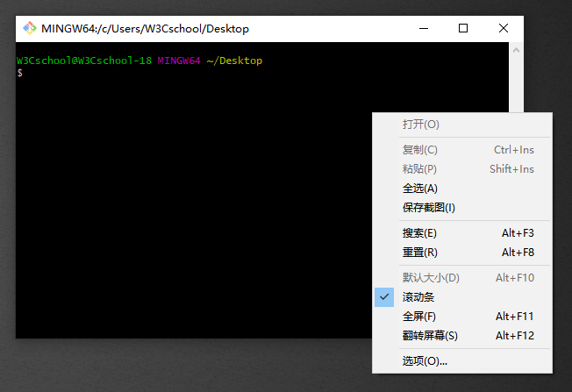Open 选项(O)... options dialog
This screenshot has height=392, width=572.
coord(425,361)
